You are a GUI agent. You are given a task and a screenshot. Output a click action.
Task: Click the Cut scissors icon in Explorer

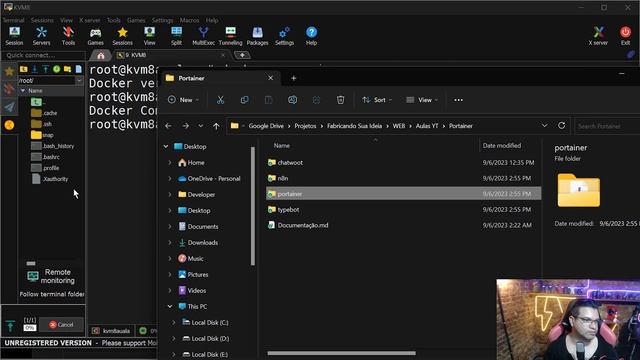[x=220, y=100]
